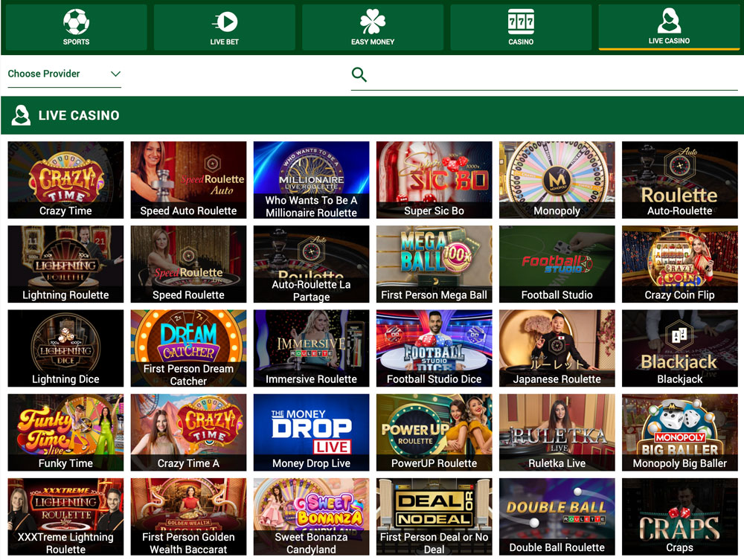Screen dimensions: 744x560
Task: Select the Casino tab
Action: [521, 28]
